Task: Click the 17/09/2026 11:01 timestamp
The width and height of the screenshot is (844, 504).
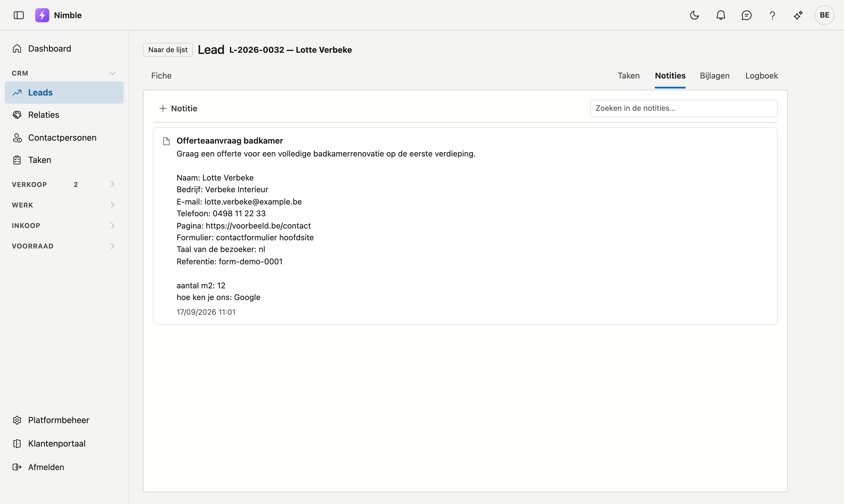Action: coord(206,312)
